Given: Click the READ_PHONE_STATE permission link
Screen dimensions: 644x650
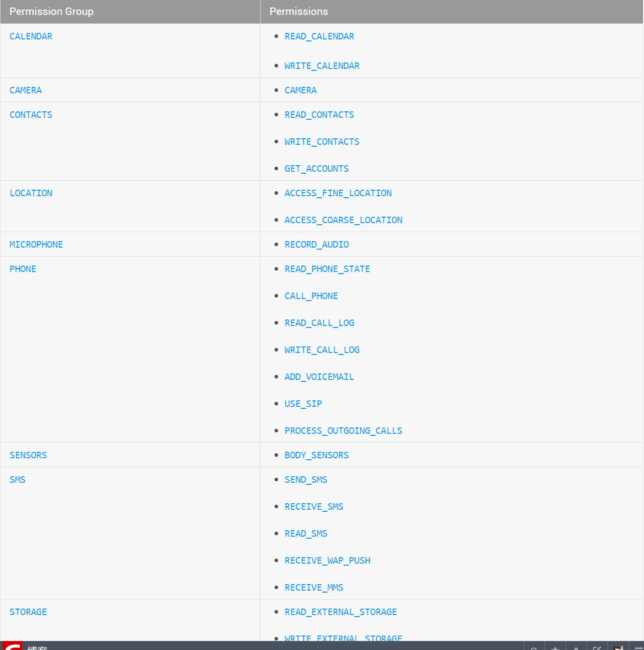Looking at the screenshot, I should click(327, 269).
